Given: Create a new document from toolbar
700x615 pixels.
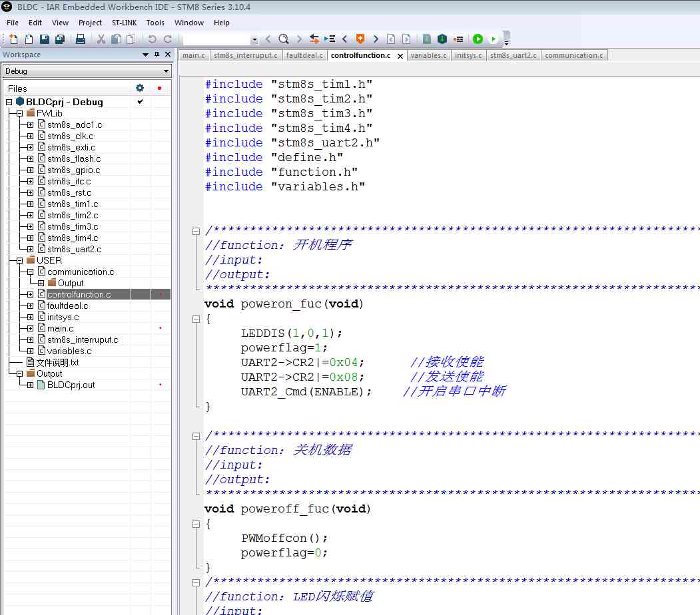Looking at the screenshot, I should tap(13, 39).
